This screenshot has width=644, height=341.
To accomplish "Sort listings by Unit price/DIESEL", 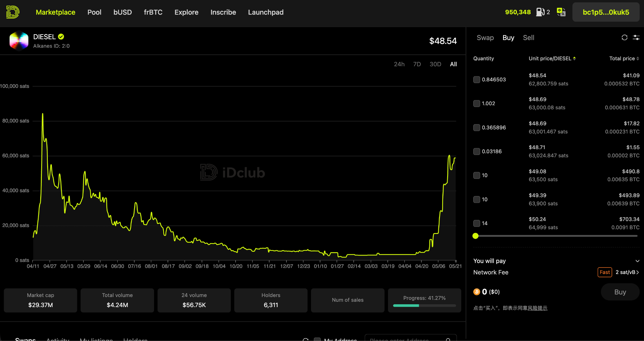I will pos(552,58).
